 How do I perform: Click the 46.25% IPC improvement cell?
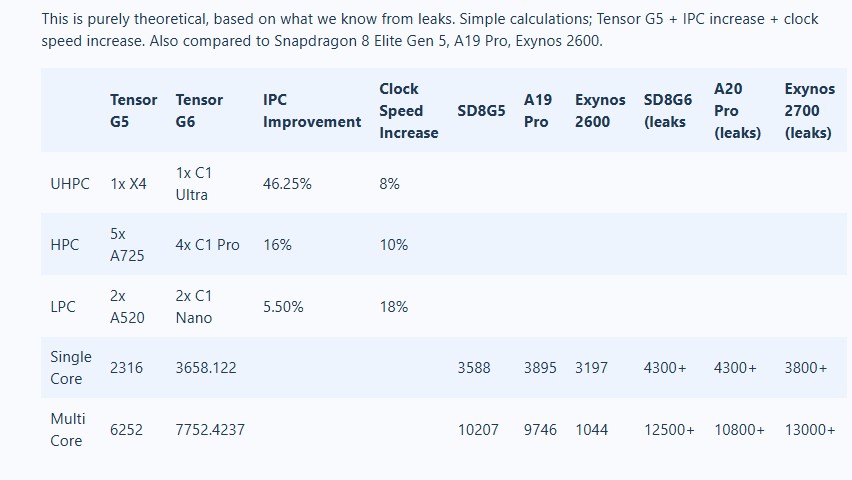pos(287,184)
